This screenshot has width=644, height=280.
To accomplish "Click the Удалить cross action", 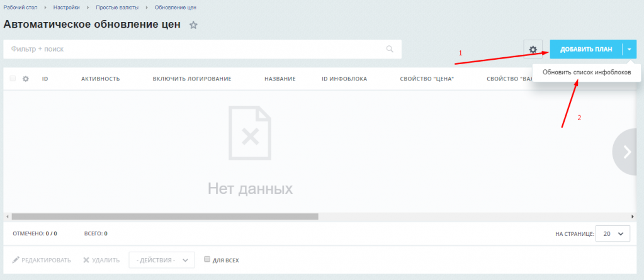I will pyautogui.click(x=101, y=260).
